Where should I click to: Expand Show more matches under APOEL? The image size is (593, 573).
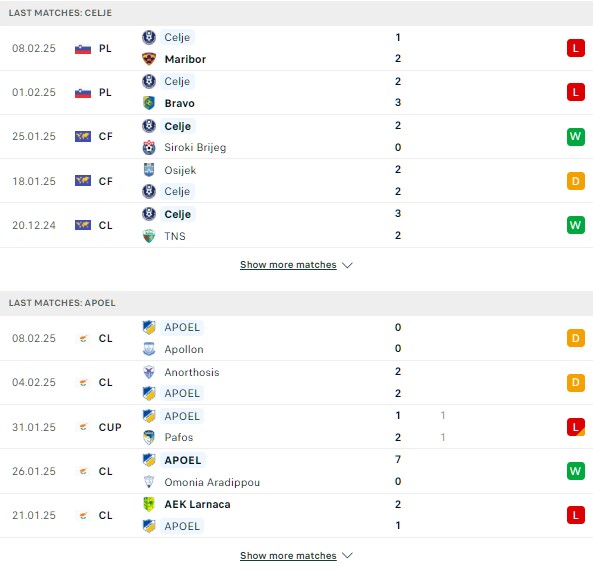(288, 555)
